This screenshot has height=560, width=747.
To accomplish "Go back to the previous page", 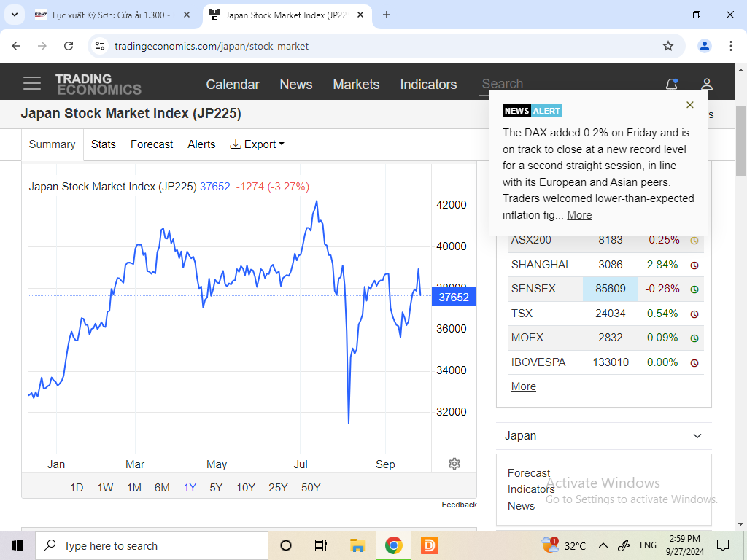I will coord(16,46).
